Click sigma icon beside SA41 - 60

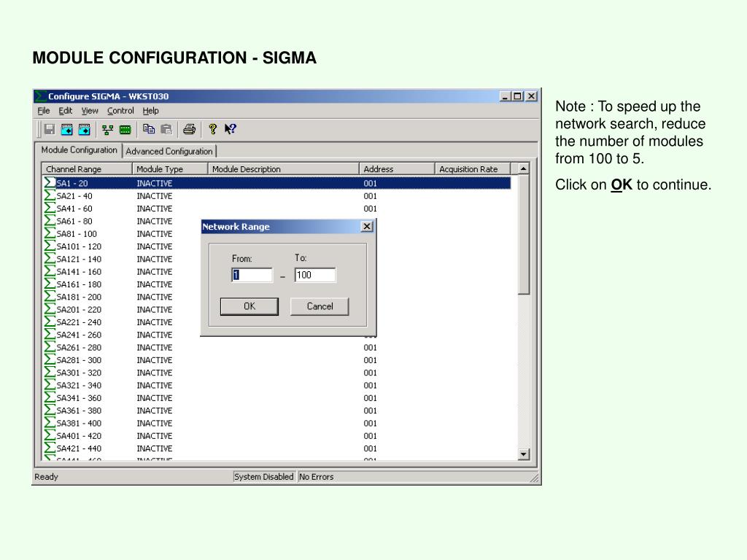50,208
